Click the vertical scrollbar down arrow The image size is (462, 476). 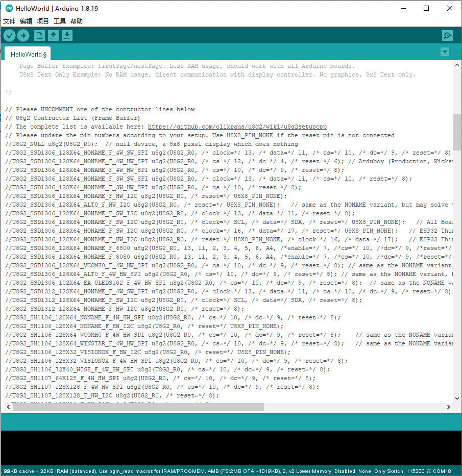pyautogui.click(x=457, y=398)
